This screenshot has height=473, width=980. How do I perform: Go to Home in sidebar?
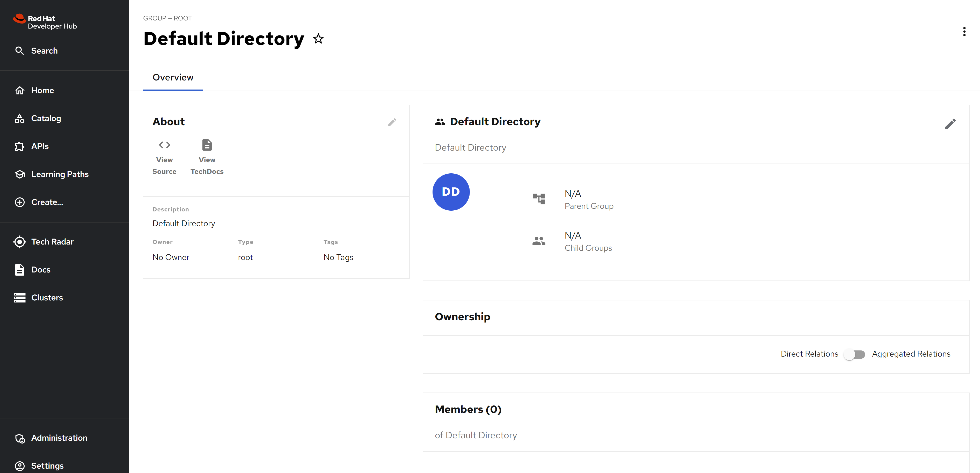(43, 91)
